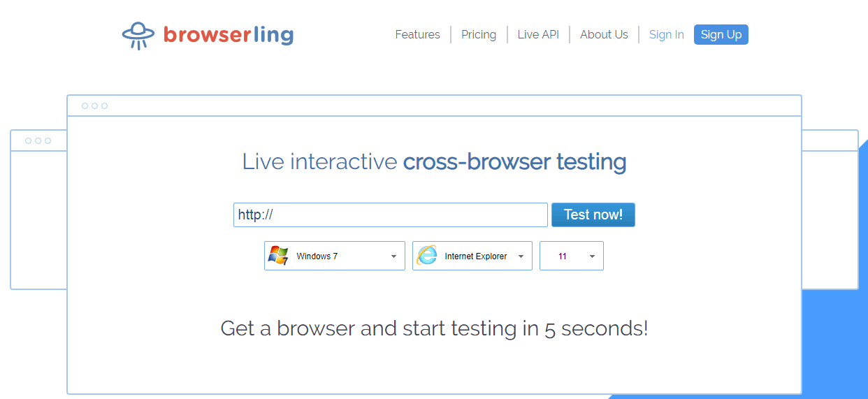Open the Features page
This screenshot has height=399, width=868.
(x=417, y=34)
